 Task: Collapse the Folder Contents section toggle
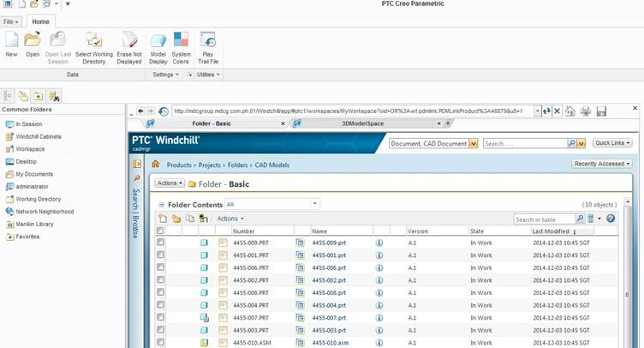[x=161, y=205]
